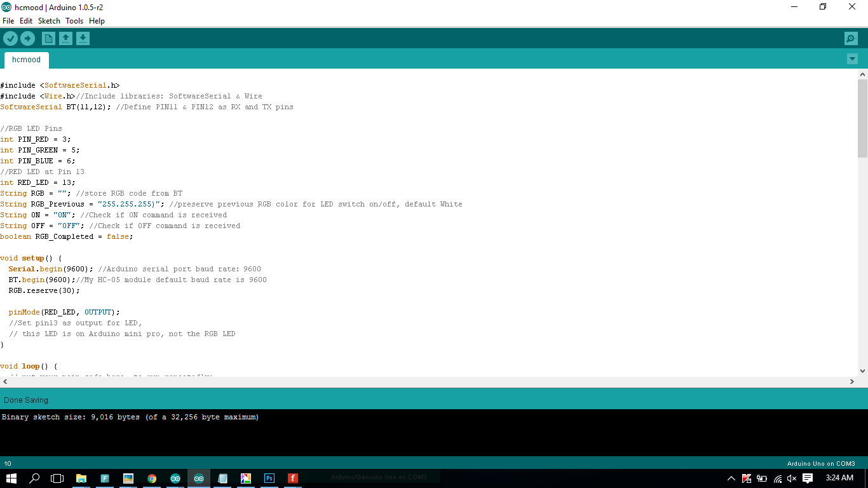Toggle the network icon in the tray

[x=776, y=478]
